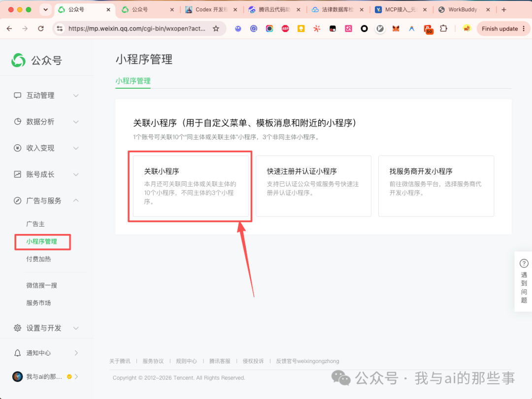Open the 腾讯客服 footer link
This screenshot has width=532, height=399.
click(220, 361)
